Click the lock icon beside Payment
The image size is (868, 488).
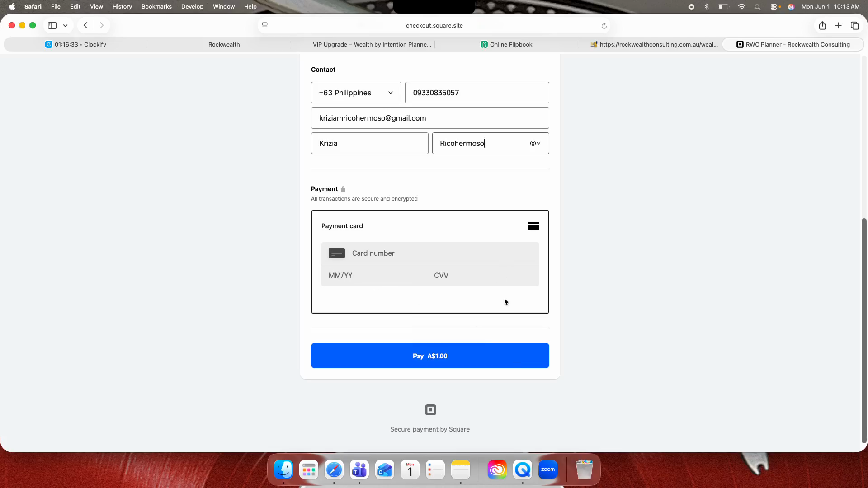click(x=343, y=189)
